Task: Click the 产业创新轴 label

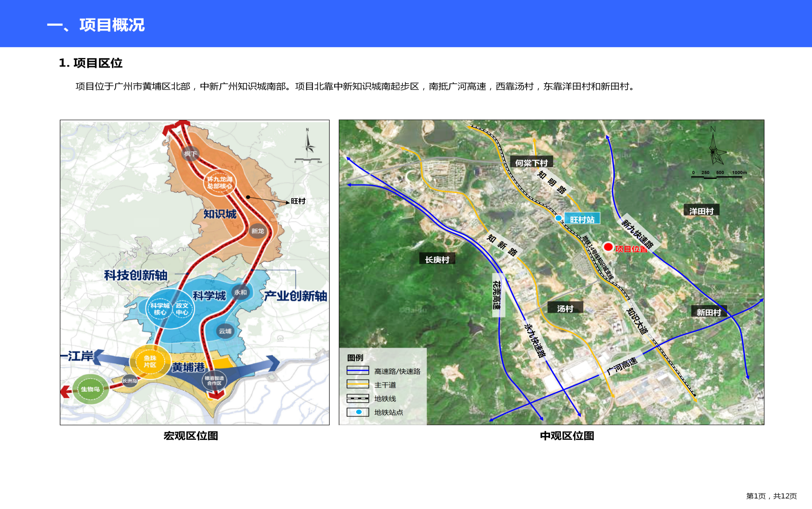Action: pyautogui.click(x=295, y=296)
